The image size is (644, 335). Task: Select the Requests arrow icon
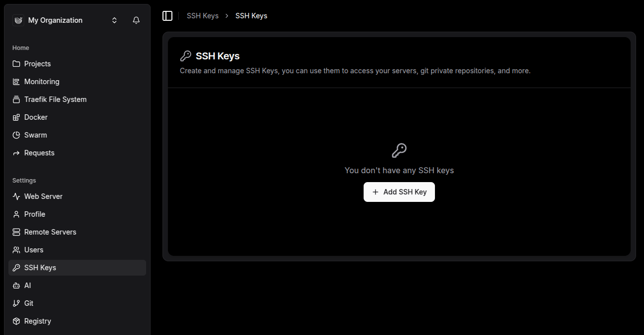16,152
